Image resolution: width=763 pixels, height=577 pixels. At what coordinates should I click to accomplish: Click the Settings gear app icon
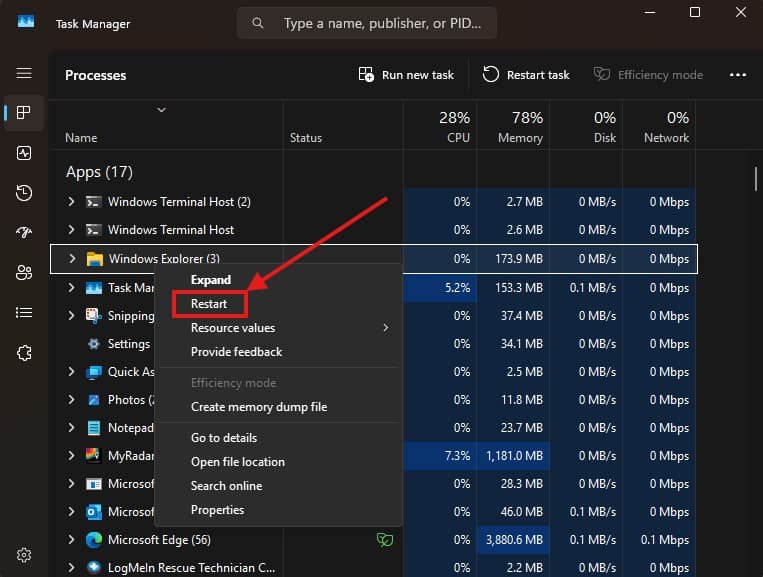94,343
